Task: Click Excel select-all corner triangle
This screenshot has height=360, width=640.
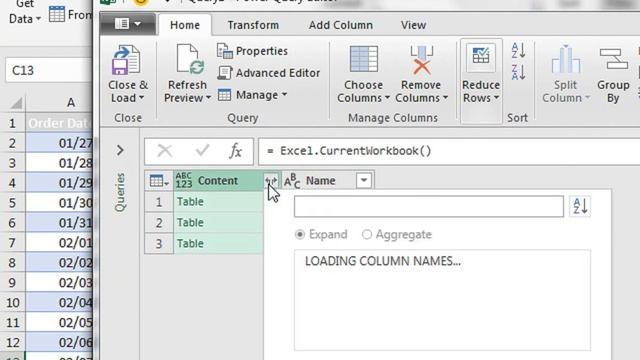Action: pos(15,103)
